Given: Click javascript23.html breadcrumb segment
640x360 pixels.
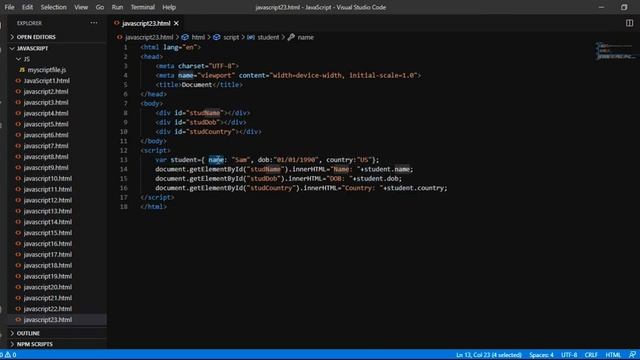Looking at the screenshot, I should (149, 37).
